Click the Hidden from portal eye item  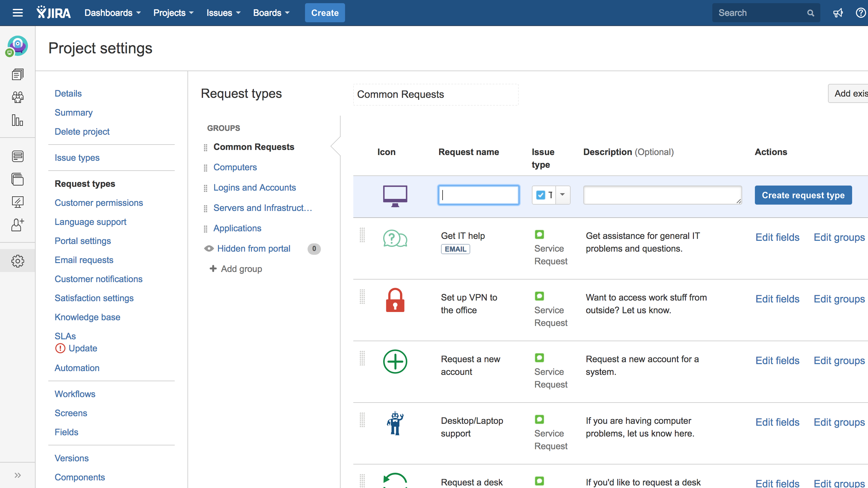(254, 249)
